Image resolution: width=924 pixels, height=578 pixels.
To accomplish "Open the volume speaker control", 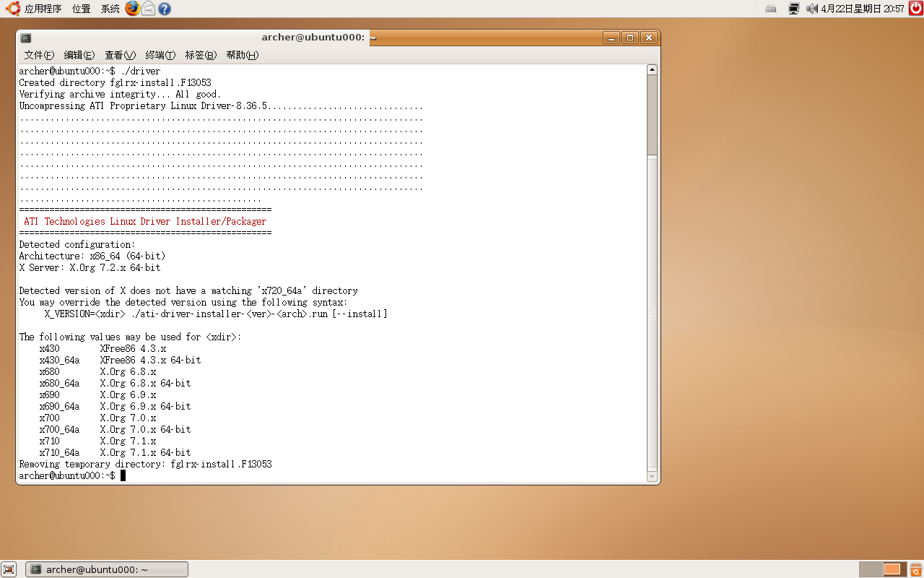I will coord(812,9).
